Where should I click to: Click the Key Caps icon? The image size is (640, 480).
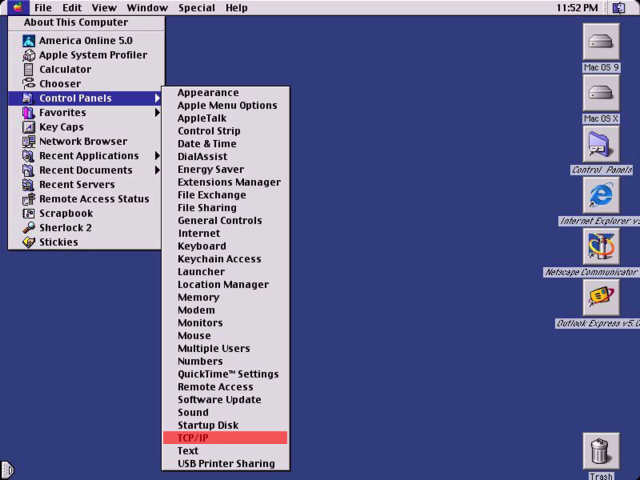[29, 127]
